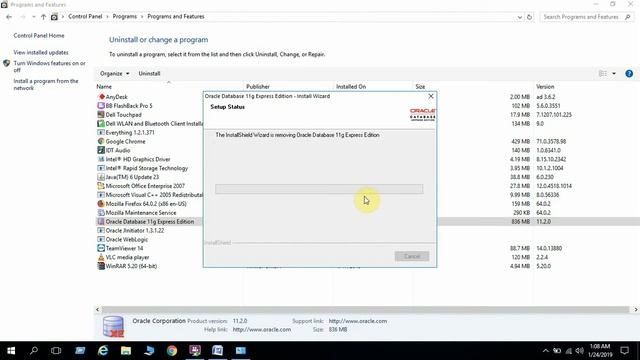Open Task View on the taskbar
Screen dimensions: 640x360
(56, 351)
